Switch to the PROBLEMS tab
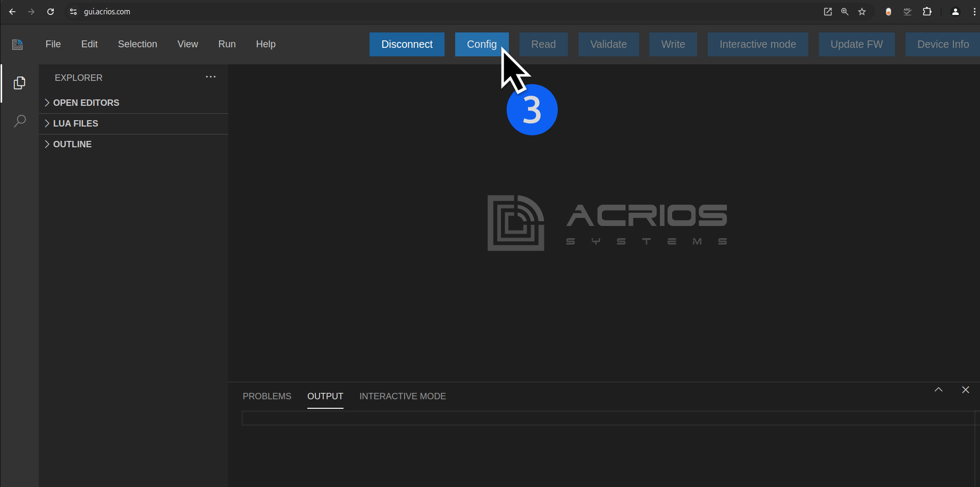The width and height of the screenshot is (980, 487). point(267,396)
